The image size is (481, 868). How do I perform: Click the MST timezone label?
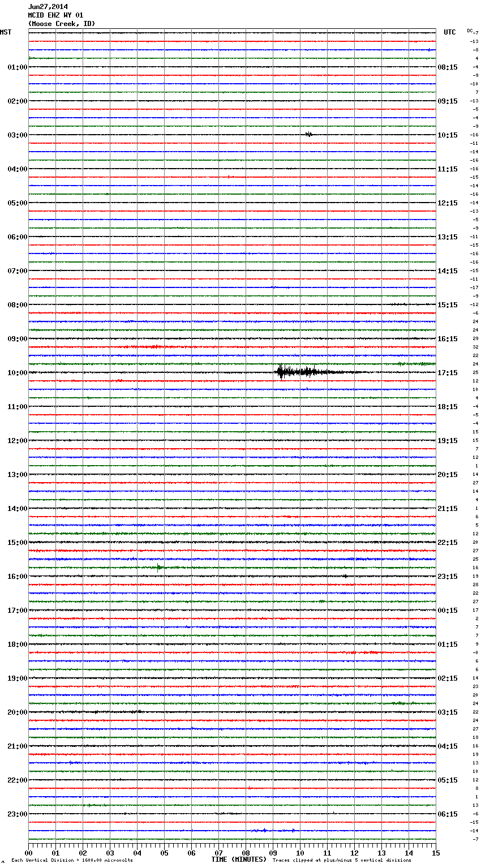coord(6,32)
